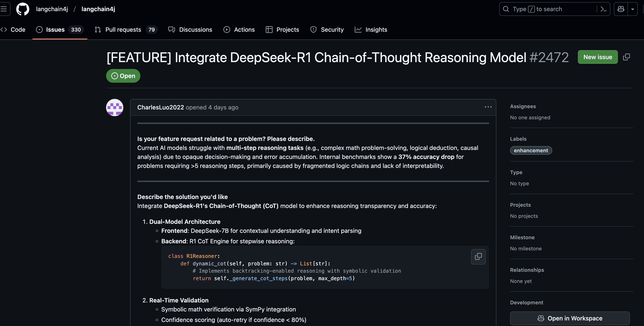The width and height of the screenshot is (644, 326).
Task: Expand the Copilot dropdown arrow
Action: (x=632, y=9)
